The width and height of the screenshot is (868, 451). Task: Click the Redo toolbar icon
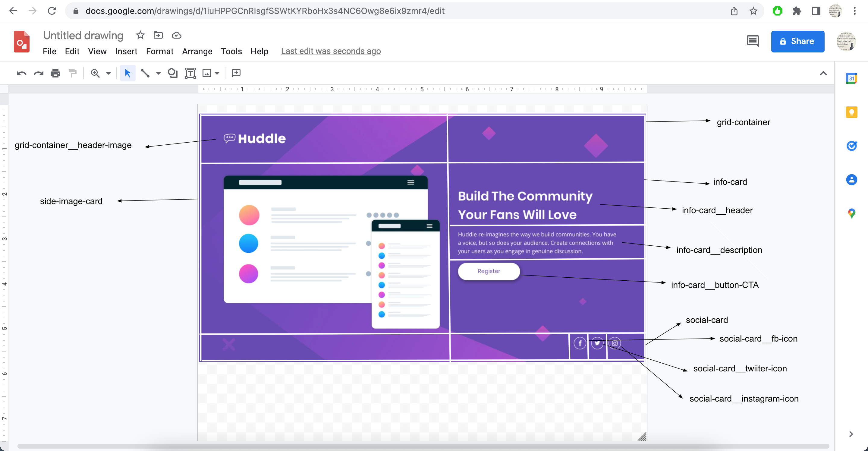(38, 73)
